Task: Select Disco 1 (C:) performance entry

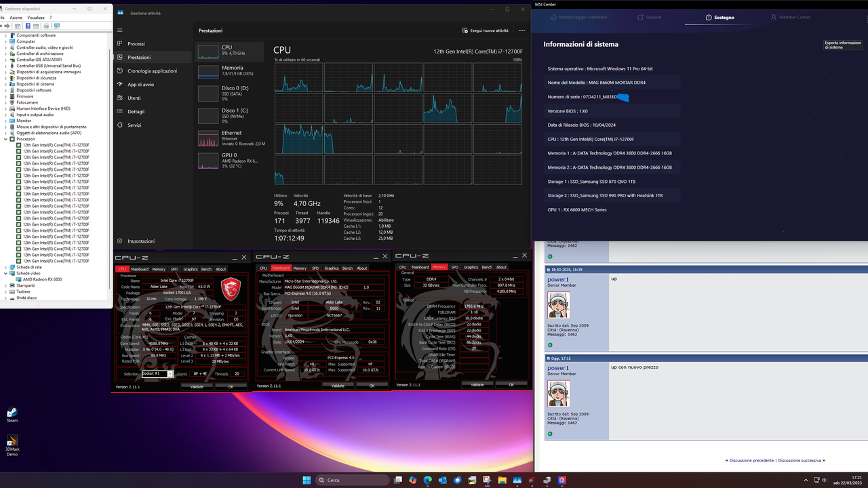Action: coord(229,115)
